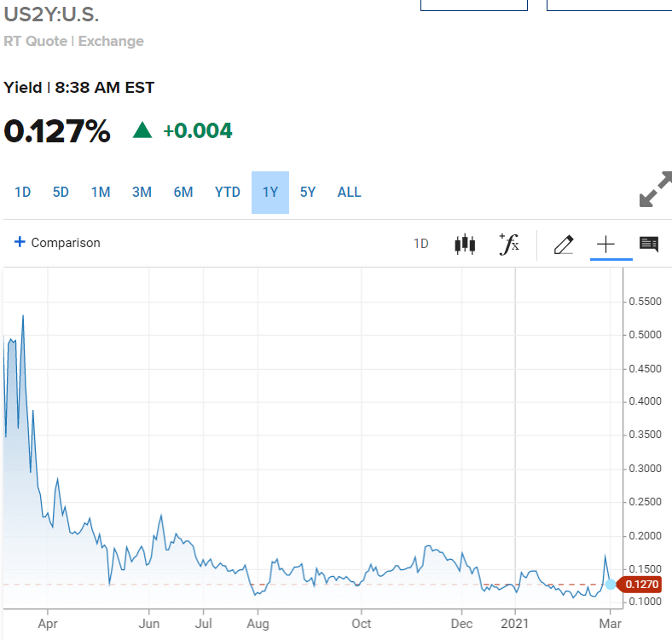Open studies with the fx icon
This screenshot has height=640, width=672.
click(509, 245)
